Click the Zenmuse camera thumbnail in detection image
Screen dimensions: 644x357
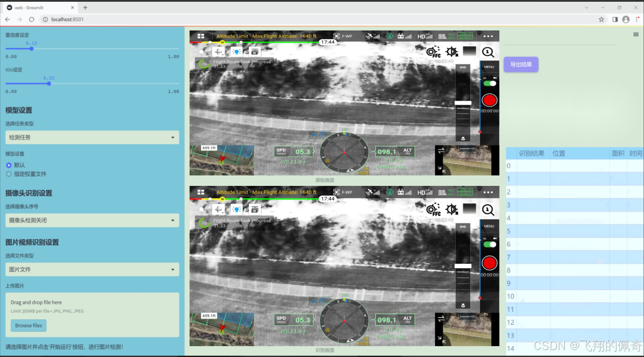pos(467,329)
